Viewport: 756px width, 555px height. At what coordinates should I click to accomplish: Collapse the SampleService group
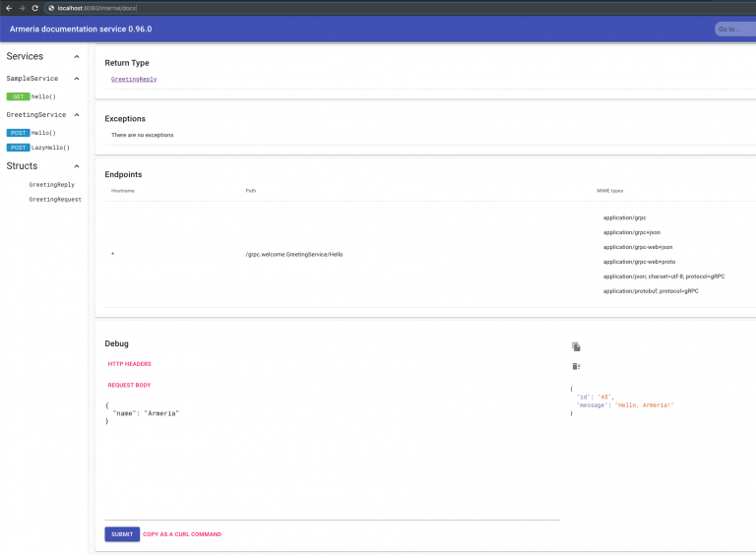tap(77, 79)
